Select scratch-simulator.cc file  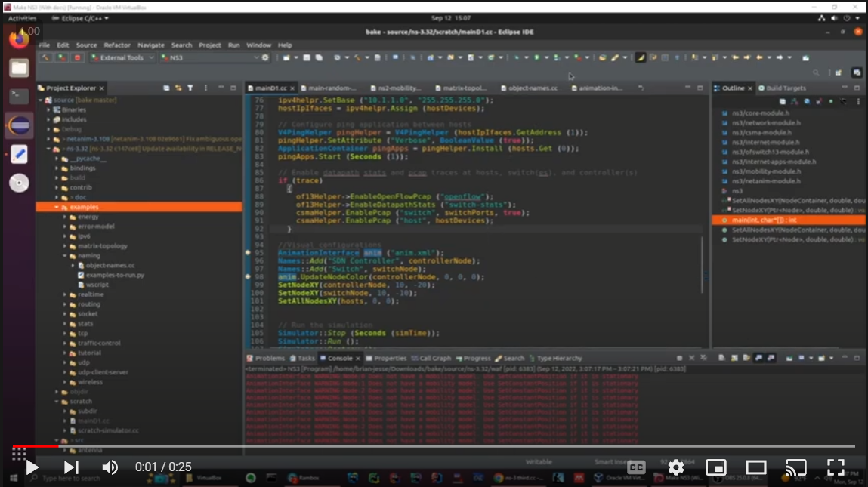click(108, 430)
